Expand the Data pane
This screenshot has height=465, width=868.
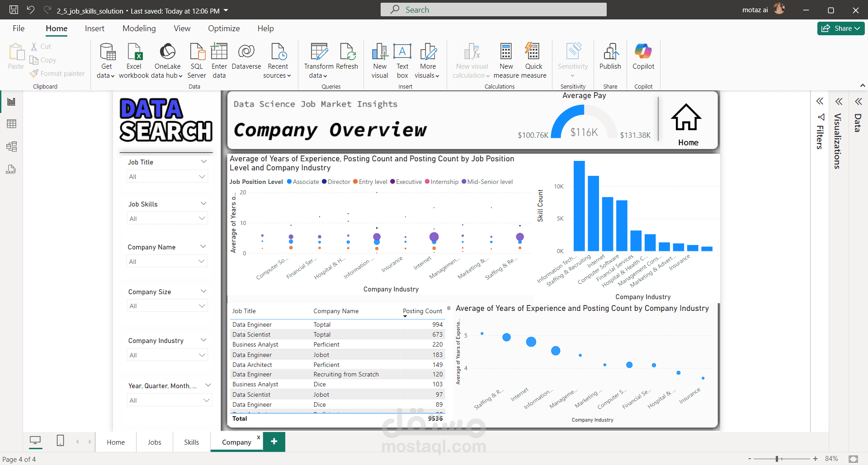pyautogui.click(x=858, y=101)
